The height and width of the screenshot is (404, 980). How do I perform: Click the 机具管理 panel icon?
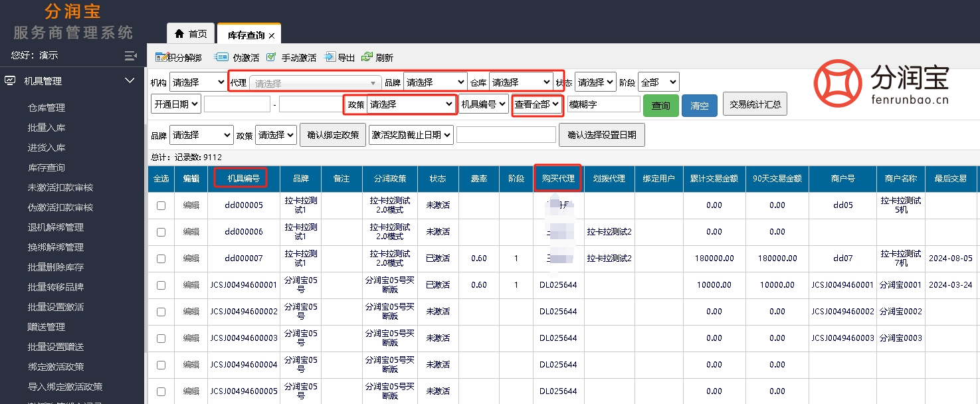(x=10, y=80)
